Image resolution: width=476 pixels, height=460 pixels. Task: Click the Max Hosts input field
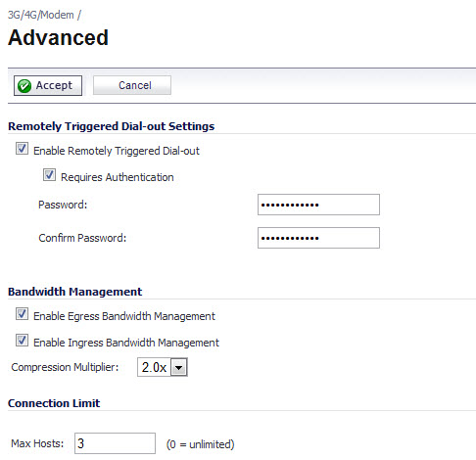[x=115, y=443]
